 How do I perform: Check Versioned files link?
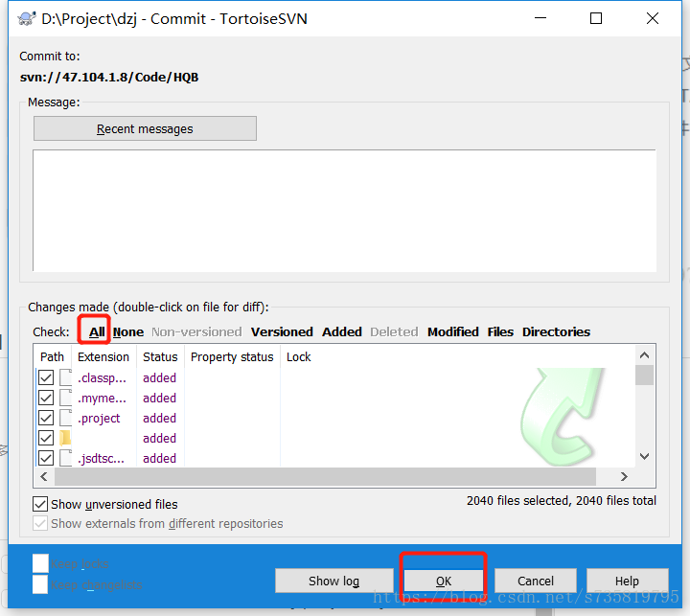(x=282, y=331)
